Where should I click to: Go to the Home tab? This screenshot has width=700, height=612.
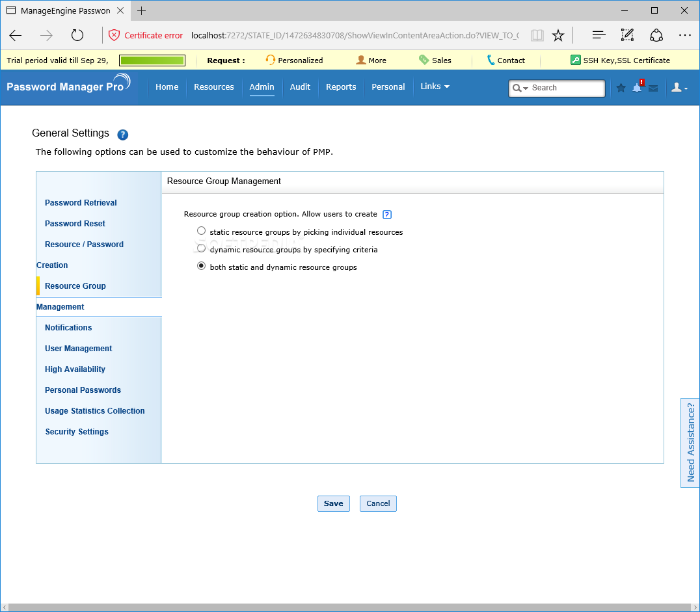pos(167,86)
